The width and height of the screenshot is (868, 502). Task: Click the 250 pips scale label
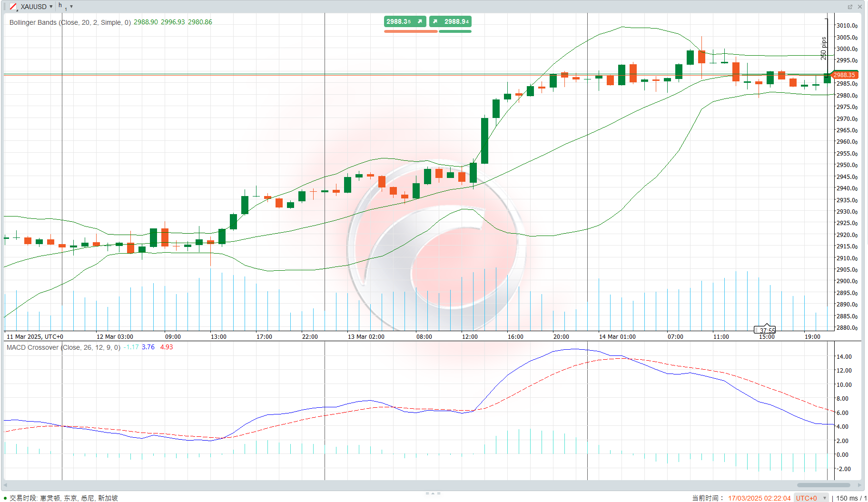pos(823,49)
